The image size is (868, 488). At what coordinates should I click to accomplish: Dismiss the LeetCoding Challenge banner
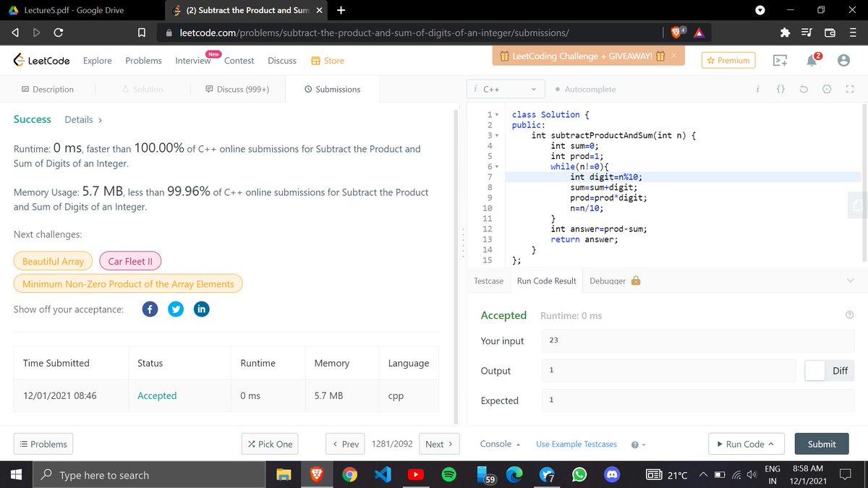pyautogui.click(x=673, y=56)
